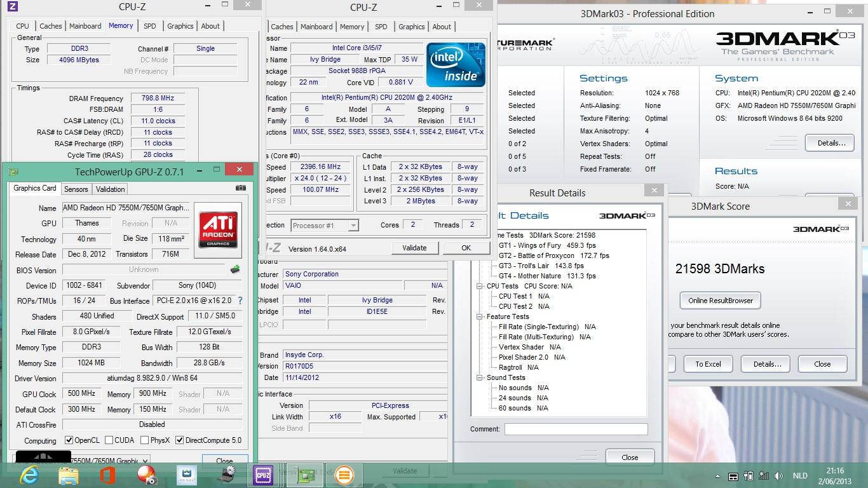The image size is (868, 488).
Task: Open Internet Explorer from the taskbar
Action: tap(29, 475)
